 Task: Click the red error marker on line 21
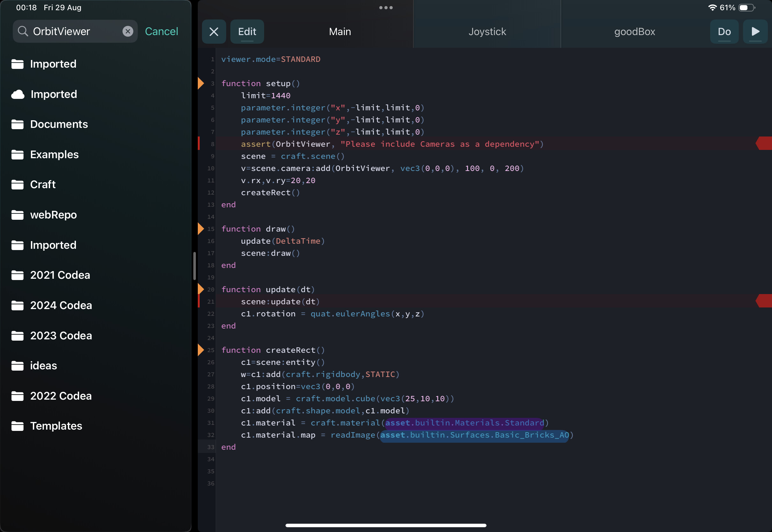(764, 301)
